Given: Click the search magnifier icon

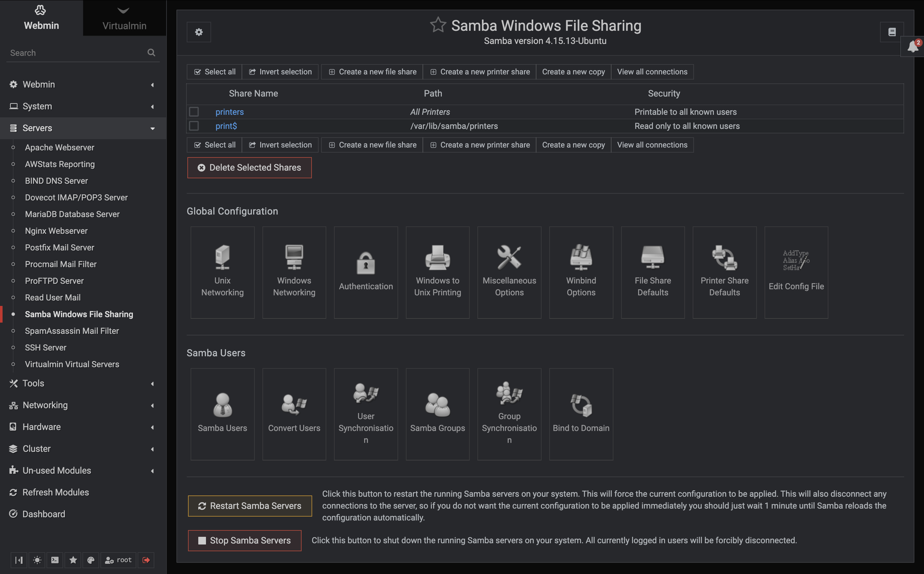Looking at the screenshot, I should point(151,52).
